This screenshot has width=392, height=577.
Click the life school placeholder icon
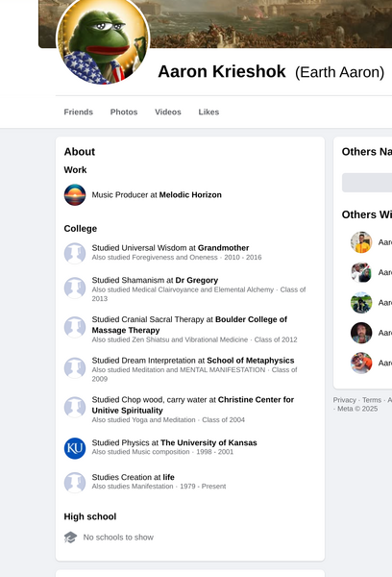[x=75, y=483]
